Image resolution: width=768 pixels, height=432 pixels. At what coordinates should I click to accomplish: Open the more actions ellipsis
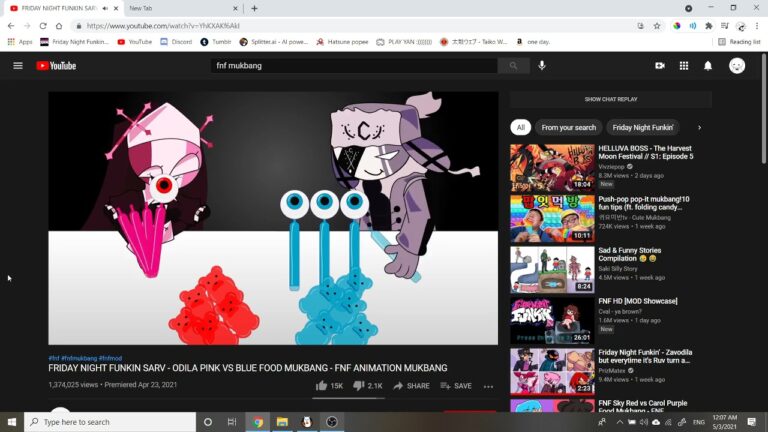[488, 386]
